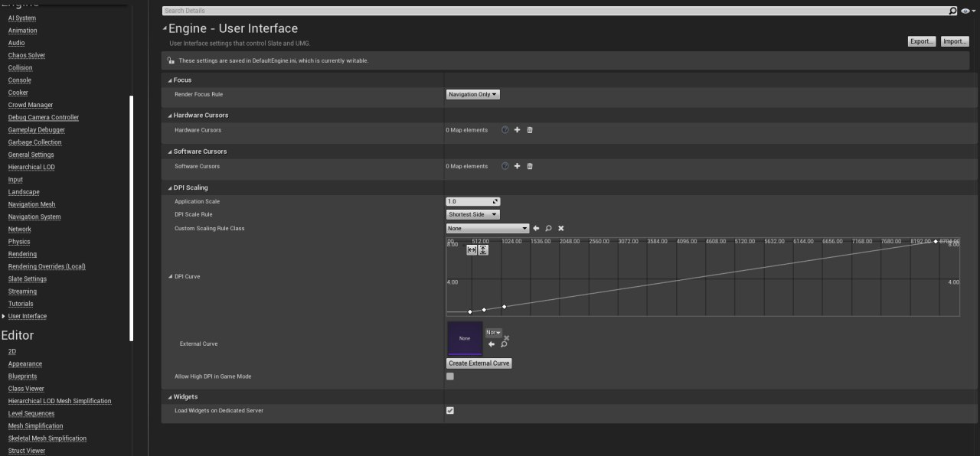Open the view options eye icon
Image resolution: width=980 pixels, height=456 pixels.
pos(967,11)
